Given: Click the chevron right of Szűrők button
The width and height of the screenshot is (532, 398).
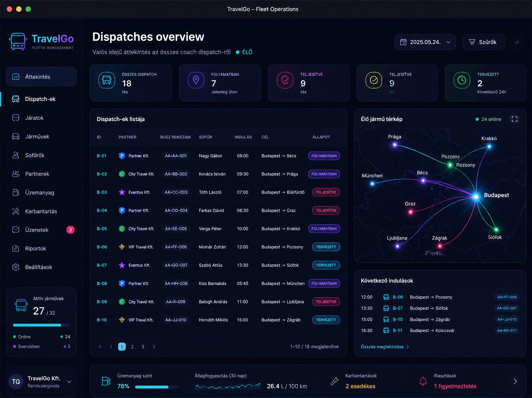Looking at the screenshot, I should click(x=517, y=42).
